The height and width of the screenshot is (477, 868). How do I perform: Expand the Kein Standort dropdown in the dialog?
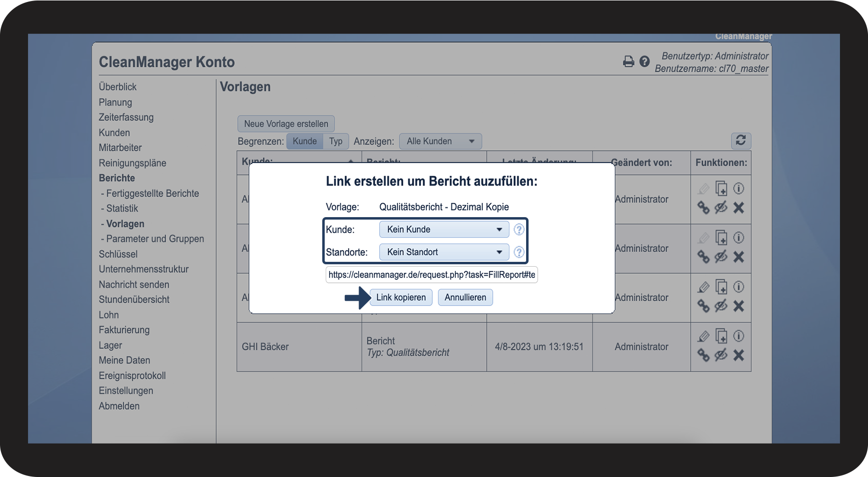(444, 252)
